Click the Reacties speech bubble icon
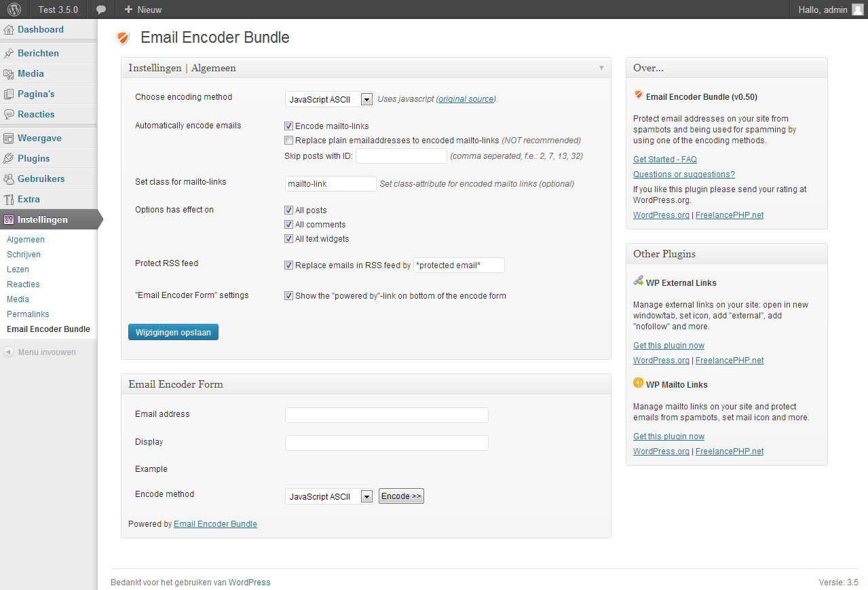The width and height of the screenshot is (868, 590). tap(9, 115)
